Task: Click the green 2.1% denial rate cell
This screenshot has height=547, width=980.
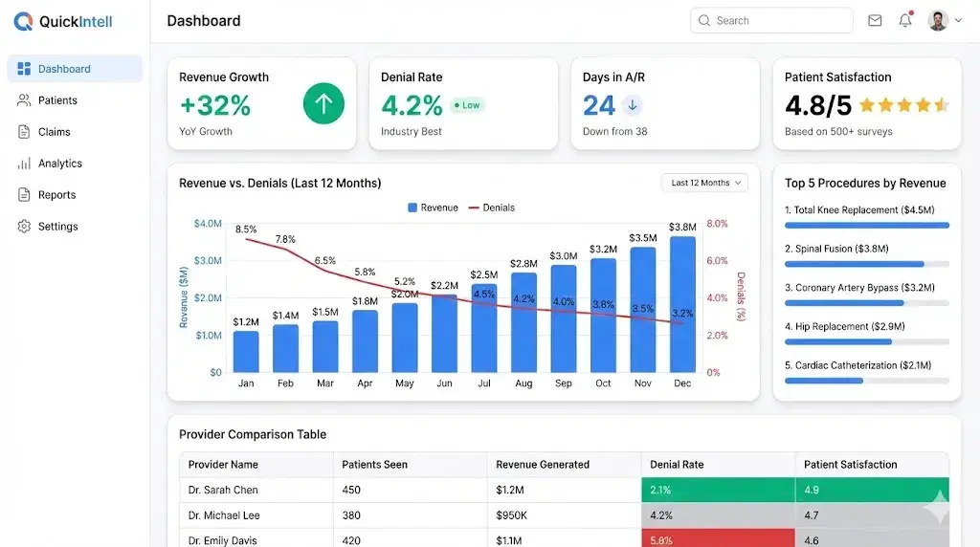Action: point(718,491)
